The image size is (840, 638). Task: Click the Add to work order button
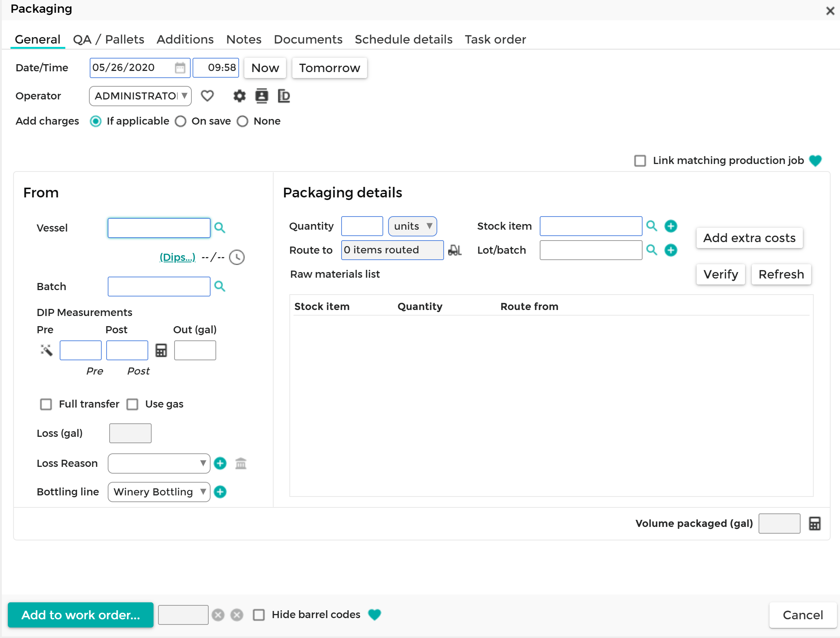click(x=80, y=615)
